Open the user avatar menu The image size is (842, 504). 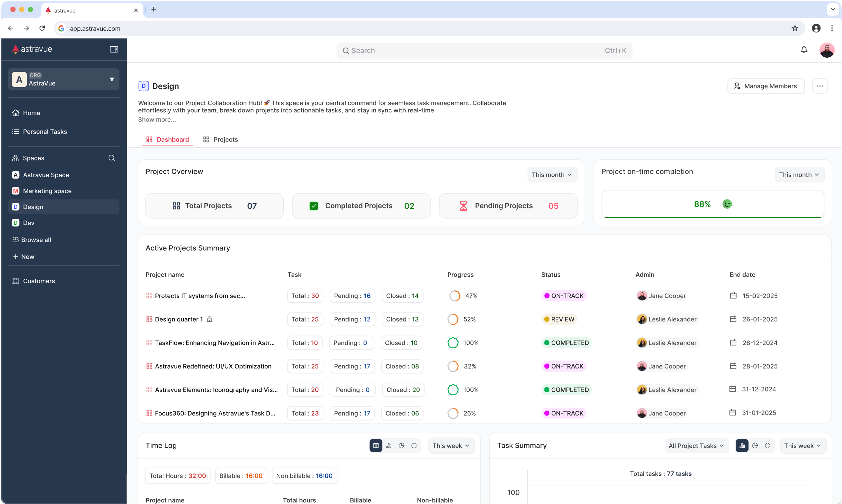(x=827, y=50)
